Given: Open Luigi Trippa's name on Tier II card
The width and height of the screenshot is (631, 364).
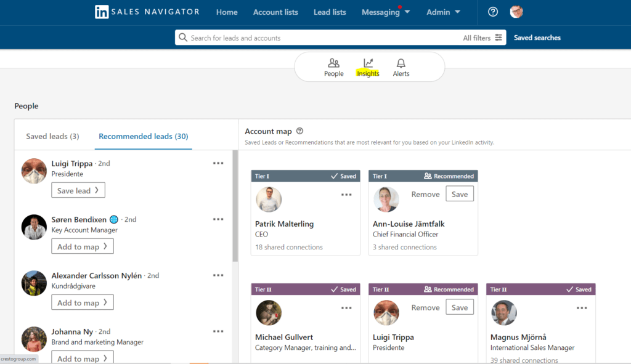Looking at the screenshot, I should point(393,337).
